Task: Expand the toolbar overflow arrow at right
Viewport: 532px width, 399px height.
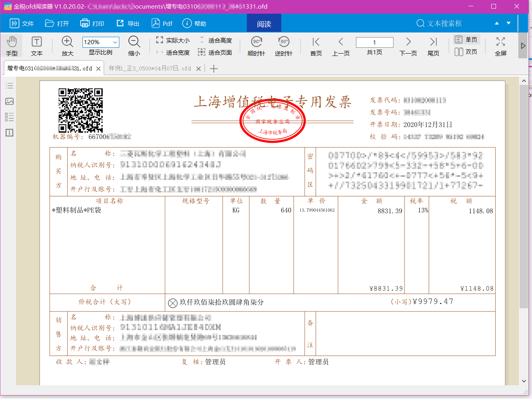Action: pos(523,46)
